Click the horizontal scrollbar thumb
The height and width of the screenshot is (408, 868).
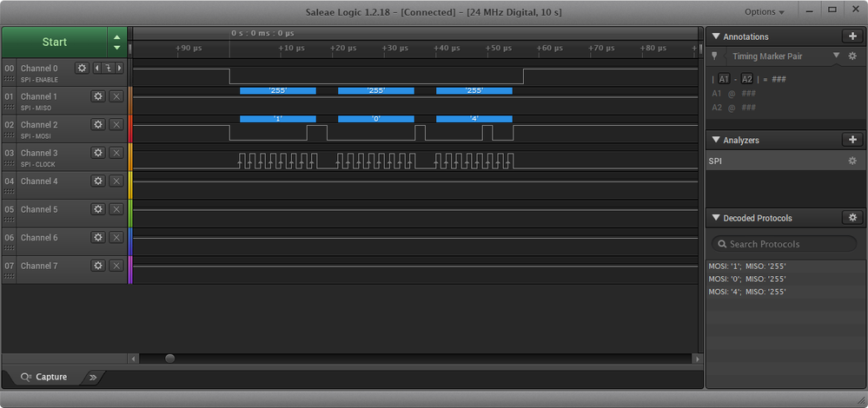coord(170,359)
